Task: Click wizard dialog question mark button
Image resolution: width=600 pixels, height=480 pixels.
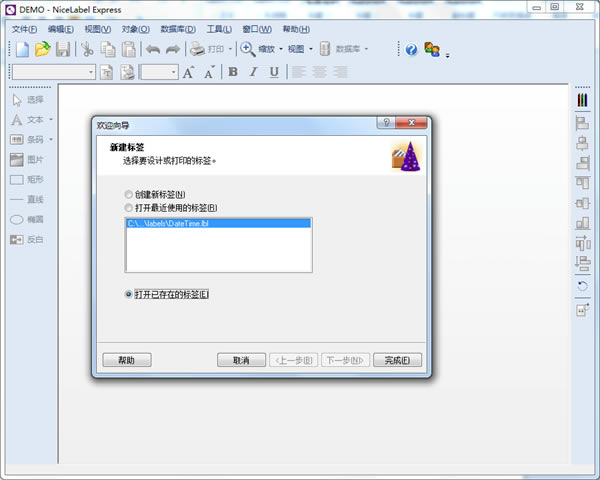Action: (x=386, y=123)
